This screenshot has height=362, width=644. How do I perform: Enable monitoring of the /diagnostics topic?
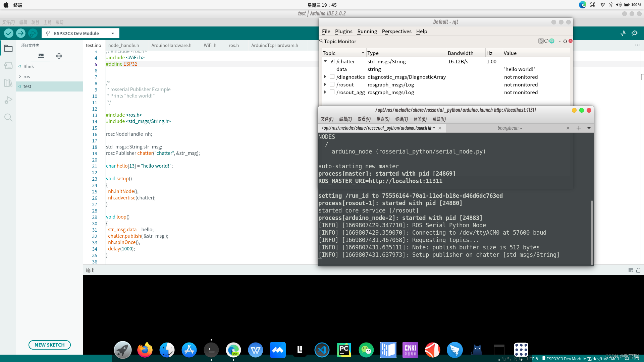332,76
